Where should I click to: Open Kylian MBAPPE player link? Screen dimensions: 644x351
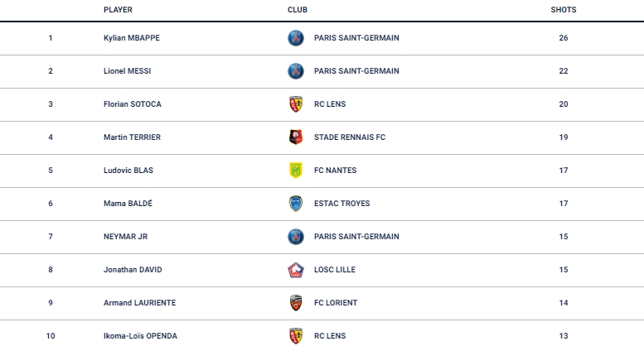[x=132, y=38]
